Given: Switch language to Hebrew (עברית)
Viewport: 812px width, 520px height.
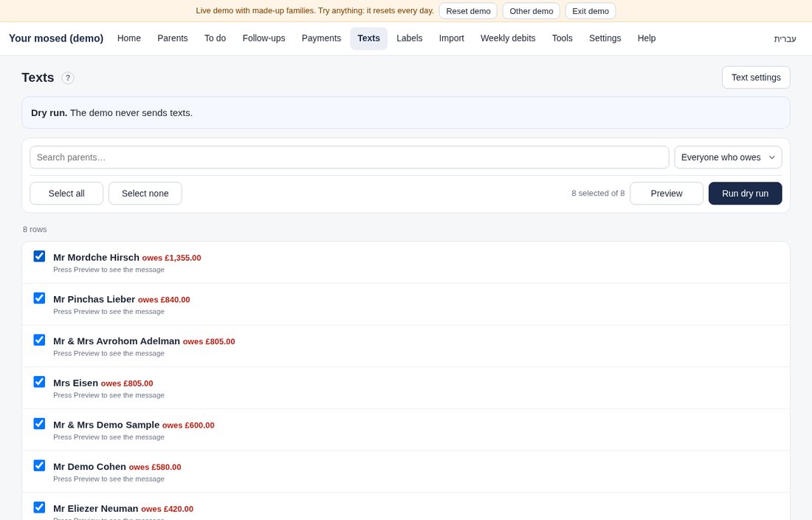Looking at the screenshot, I should pyautogui.click(x=785, y=39).
